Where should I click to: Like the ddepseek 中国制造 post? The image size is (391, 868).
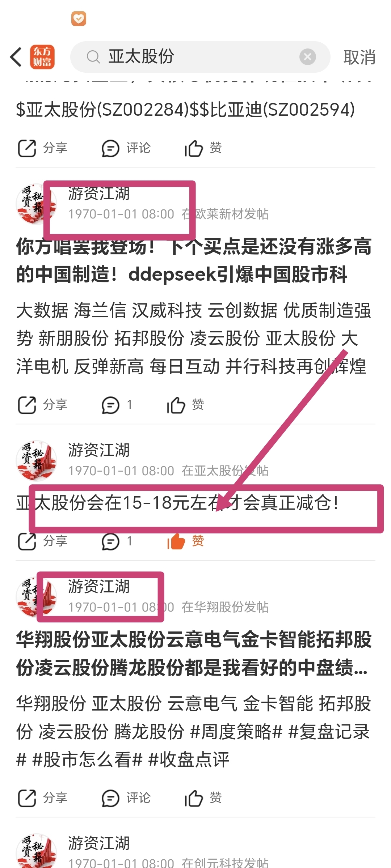(x=185, y=405)
